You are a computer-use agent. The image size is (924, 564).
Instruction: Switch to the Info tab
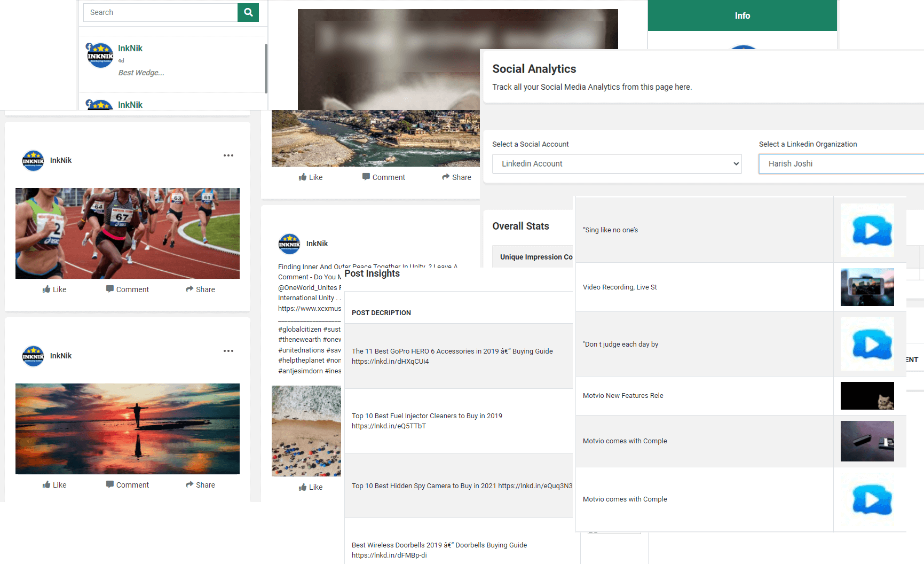[x=742, y=15]
